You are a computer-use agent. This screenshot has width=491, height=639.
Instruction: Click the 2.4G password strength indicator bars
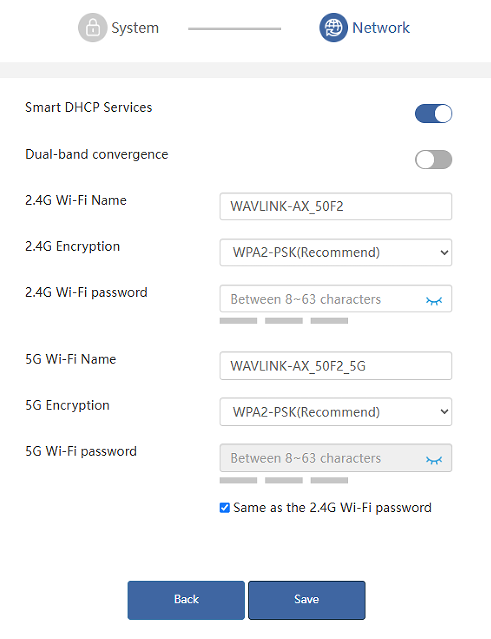(x=284, y=321)
